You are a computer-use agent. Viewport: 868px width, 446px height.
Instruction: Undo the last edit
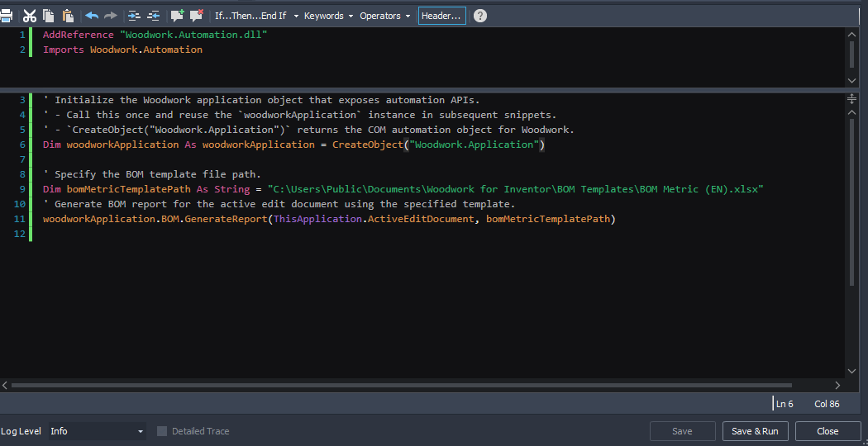click(x=92, y=16)
